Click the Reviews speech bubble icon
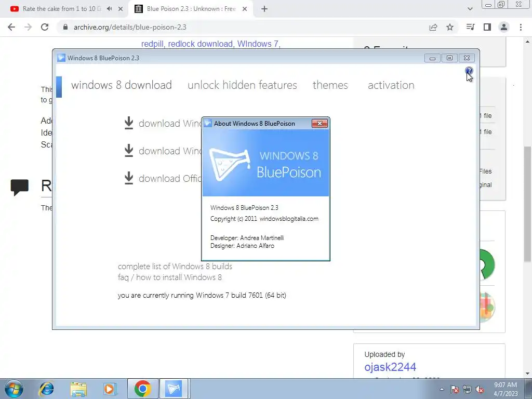This screenshot has height=399, width=532. (x=19, y=187)
